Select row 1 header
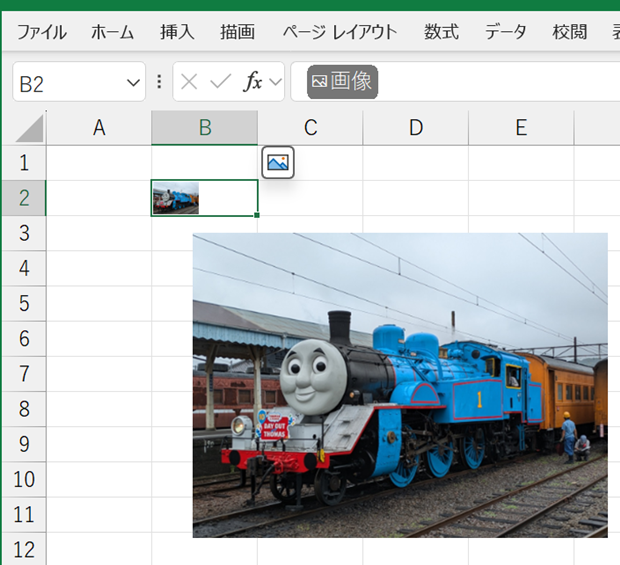 24,163
